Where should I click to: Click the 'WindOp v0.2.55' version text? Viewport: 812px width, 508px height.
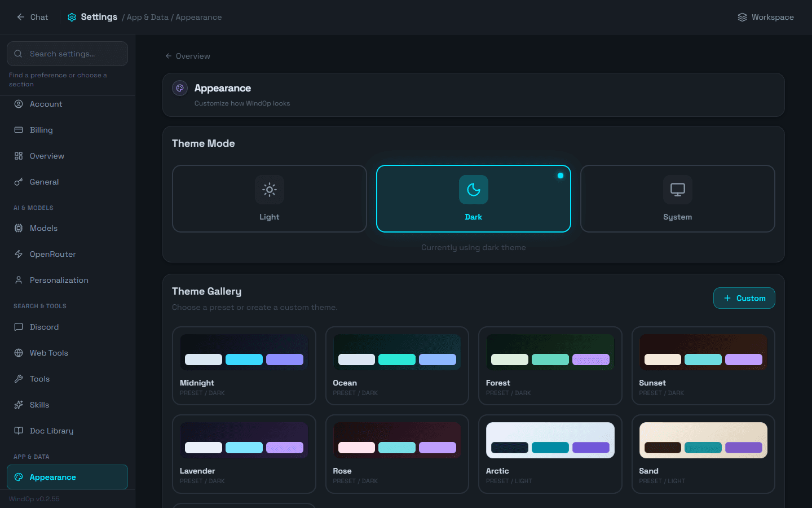pyautogui.click(x=34, y=499)
